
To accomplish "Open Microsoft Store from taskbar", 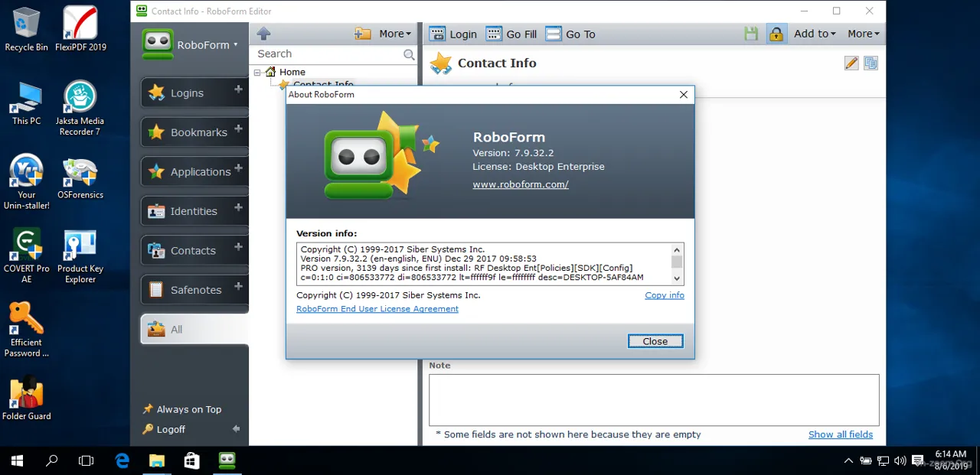I will point(192,460).
